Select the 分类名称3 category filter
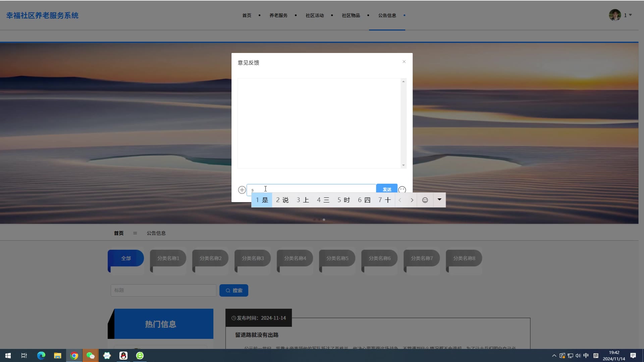Screen dimensions: 644x362 coord(253,258)
